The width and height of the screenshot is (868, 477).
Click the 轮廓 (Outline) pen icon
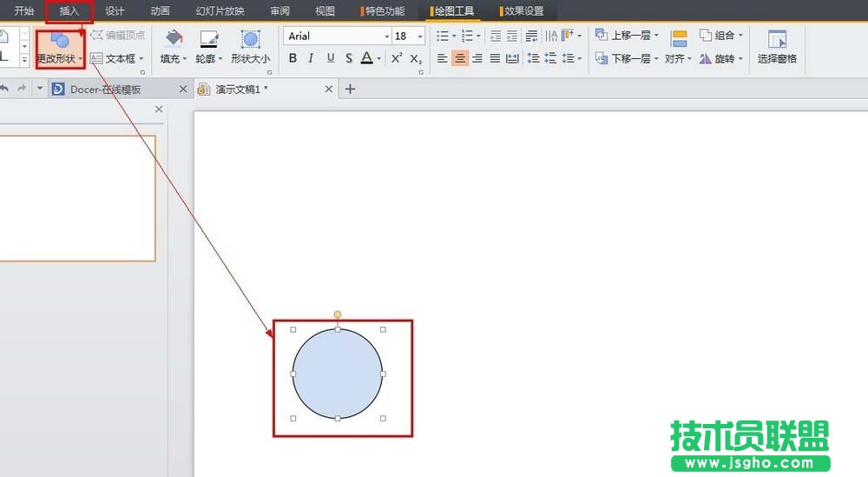208,40
